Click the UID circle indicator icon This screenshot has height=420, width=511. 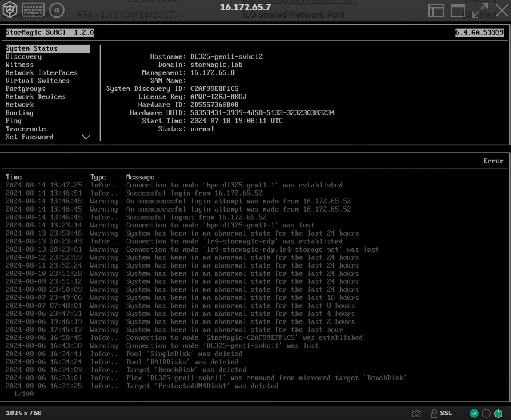(486, 414)
